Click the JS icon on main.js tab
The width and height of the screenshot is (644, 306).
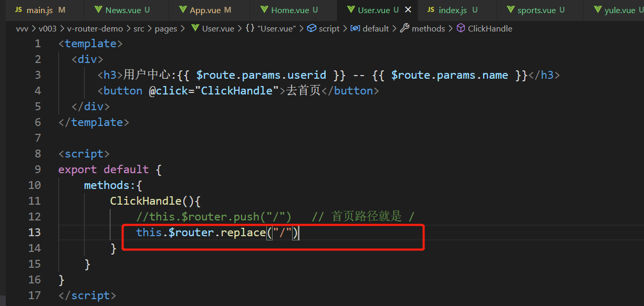coord(19,10)
